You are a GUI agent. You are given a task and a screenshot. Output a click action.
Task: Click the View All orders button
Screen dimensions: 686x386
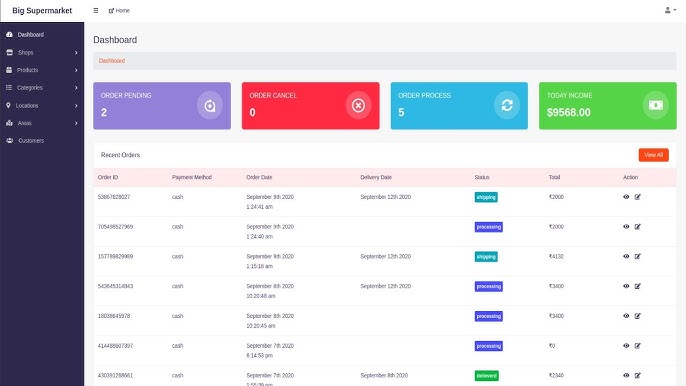click(x=653, y=155)
